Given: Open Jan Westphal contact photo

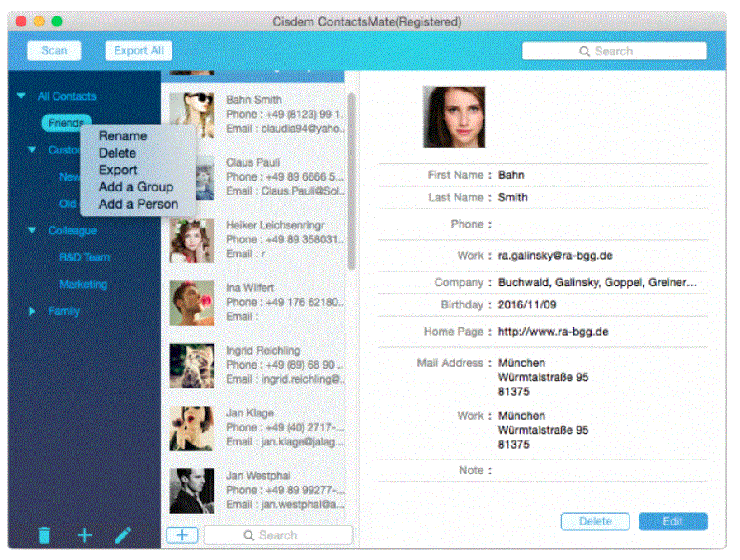Looking at the screenshot, I should pyautogui.click(x=192, y=491).
